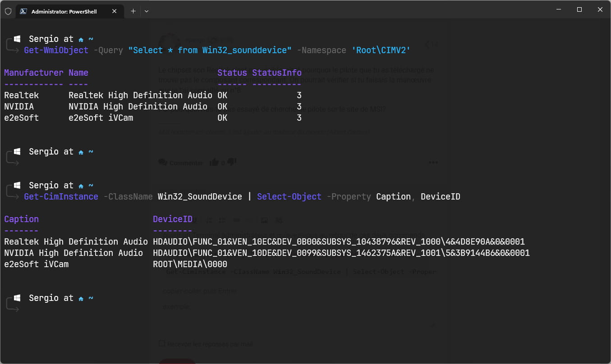Click the home icon in the first prompt

pos(81,40)
